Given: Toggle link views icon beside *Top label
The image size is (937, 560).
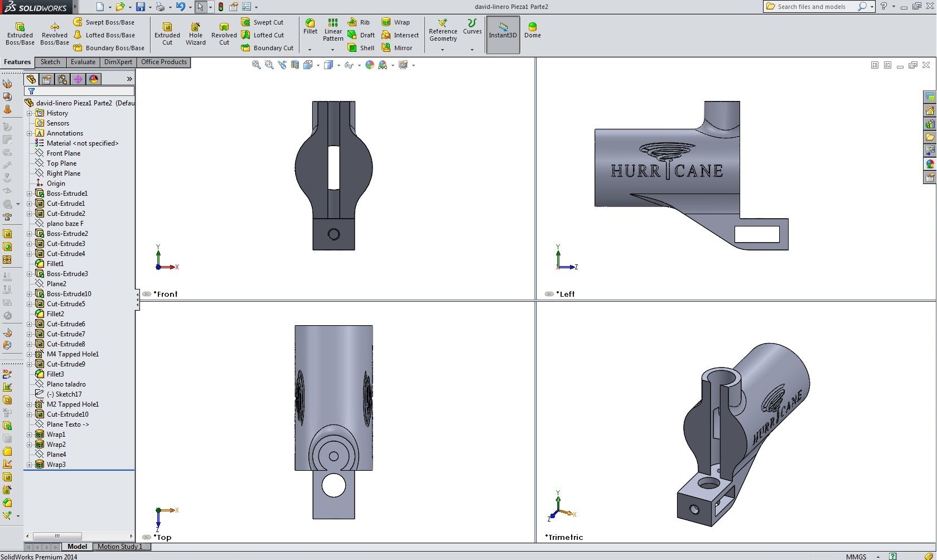Looking at the screenshot, I should tap(147, 537).
